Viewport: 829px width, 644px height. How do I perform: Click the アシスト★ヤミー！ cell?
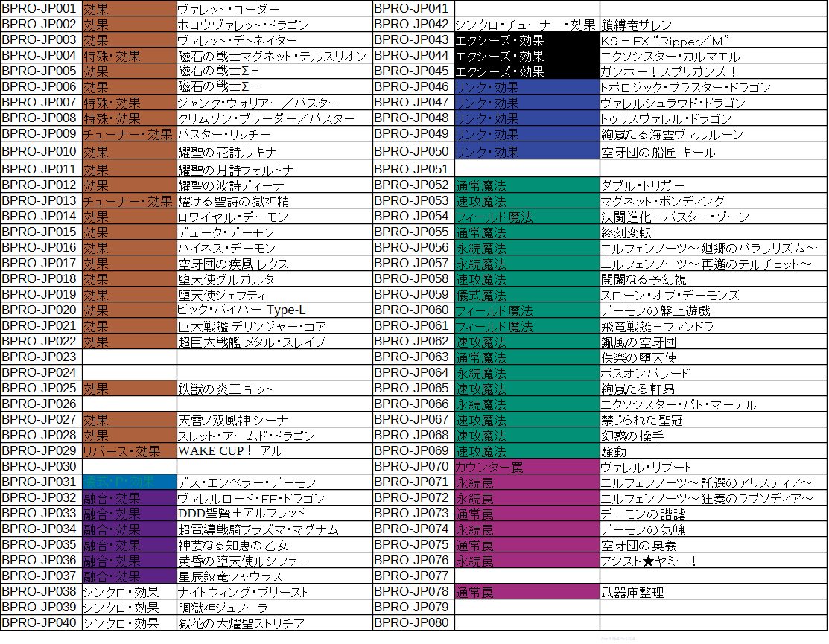tap(713, 561)
